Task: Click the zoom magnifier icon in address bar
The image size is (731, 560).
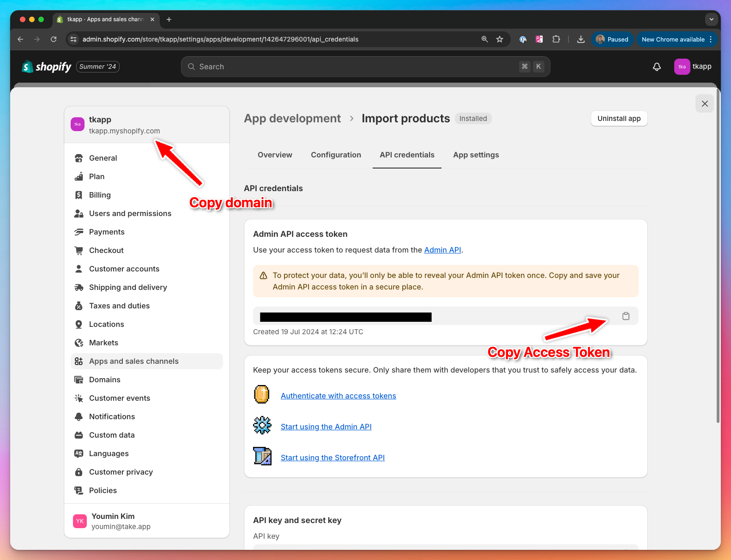Action: (485, 39)
